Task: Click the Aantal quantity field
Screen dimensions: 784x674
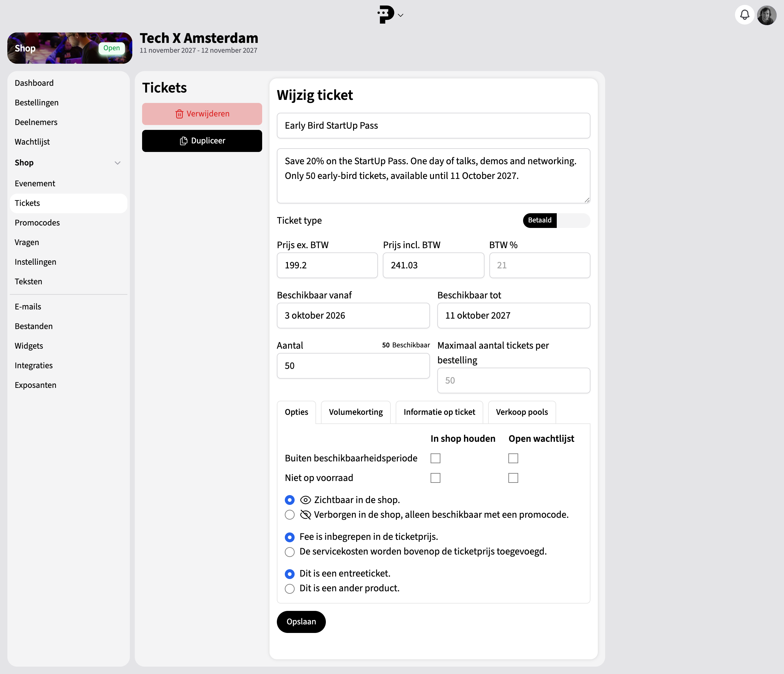Action: [x=353, y=366]
